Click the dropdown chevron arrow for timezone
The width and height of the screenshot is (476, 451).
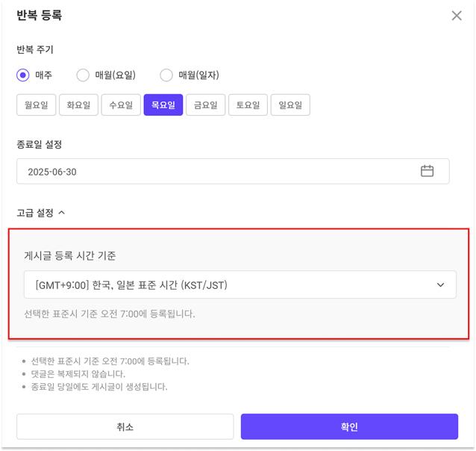pyautogui.click(x=440, y=285)
